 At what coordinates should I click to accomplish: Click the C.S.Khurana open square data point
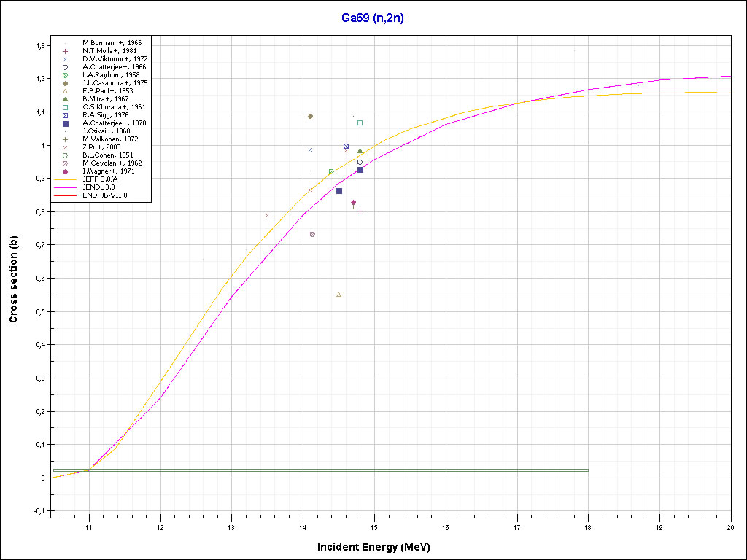tap(360, 122)
